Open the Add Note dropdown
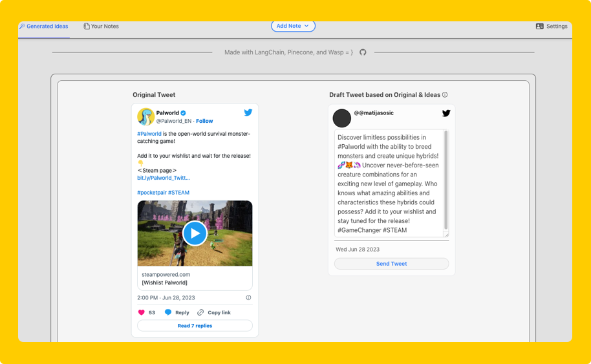The width and height of the screenshot is (591, 364). tap(293, 26)
